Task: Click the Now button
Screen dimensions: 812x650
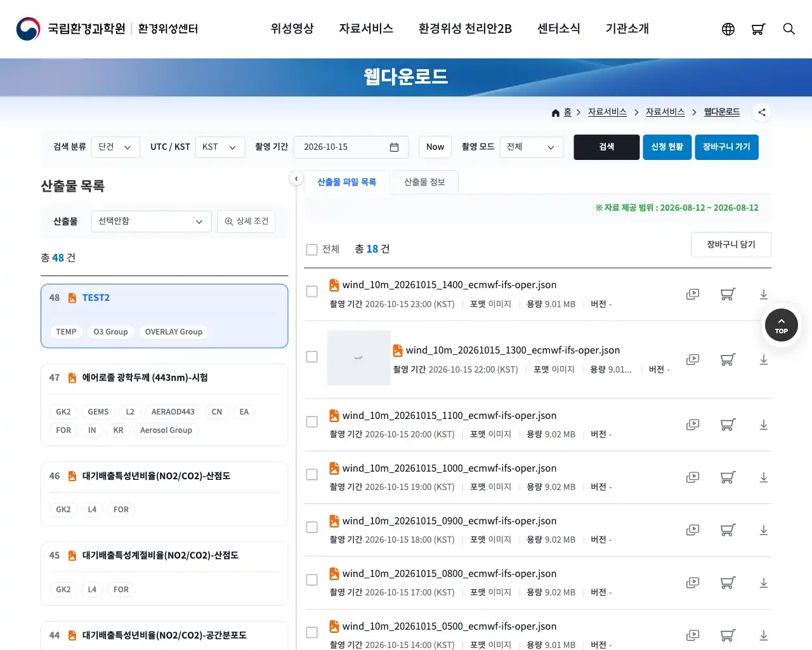Action: [435, 147]
